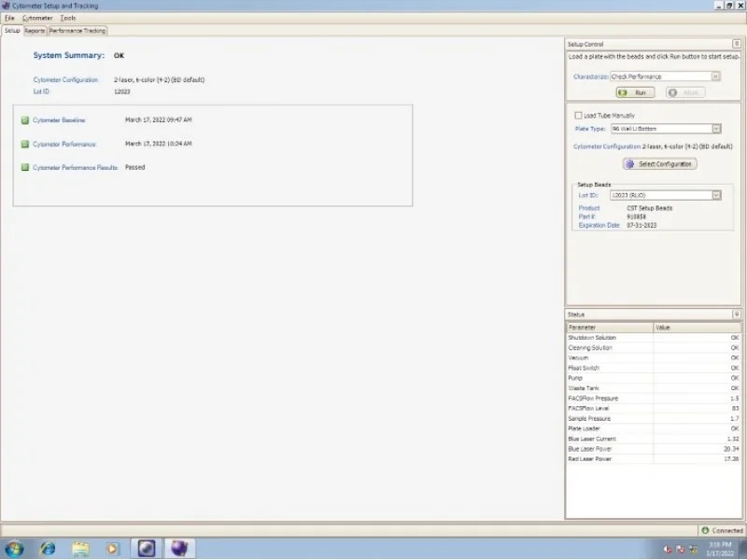This screenshot has height=560, width=747.
Task: Open the Windows Start menu
Action: point(14,549)
